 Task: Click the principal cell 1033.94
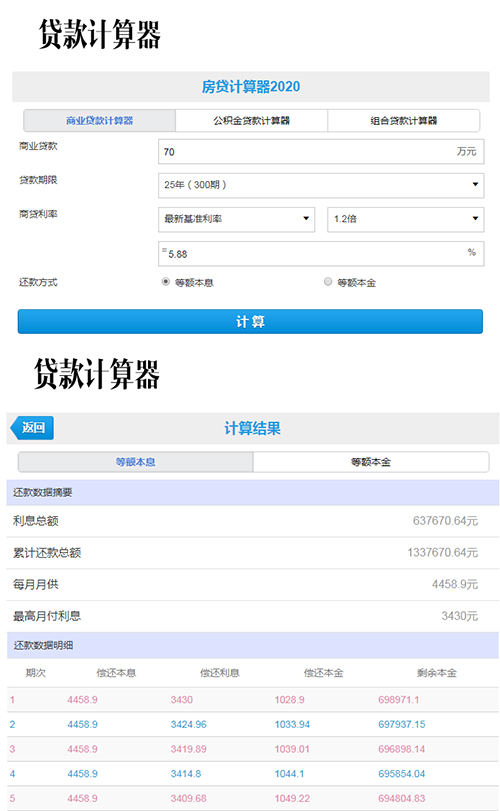point(292,725)
